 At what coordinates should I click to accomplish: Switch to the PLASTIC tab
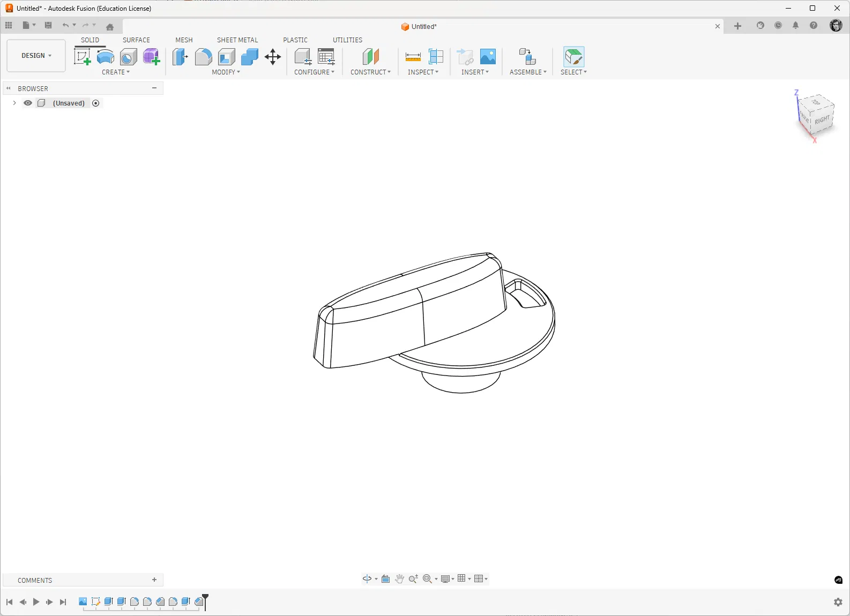(295, 40)
